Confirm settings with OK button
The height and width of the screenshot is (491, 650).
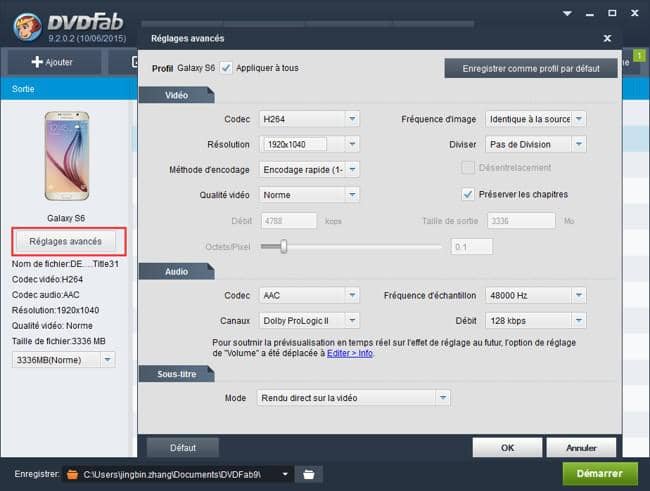pyautogui.click(x=507, y=447)
